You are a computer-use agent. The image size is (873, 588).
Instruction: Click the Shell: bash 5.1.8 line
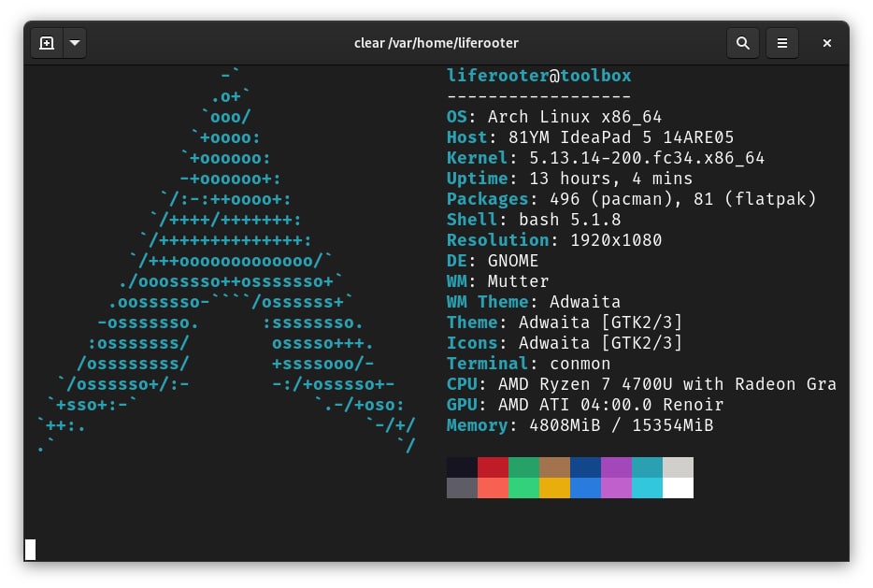534,220
